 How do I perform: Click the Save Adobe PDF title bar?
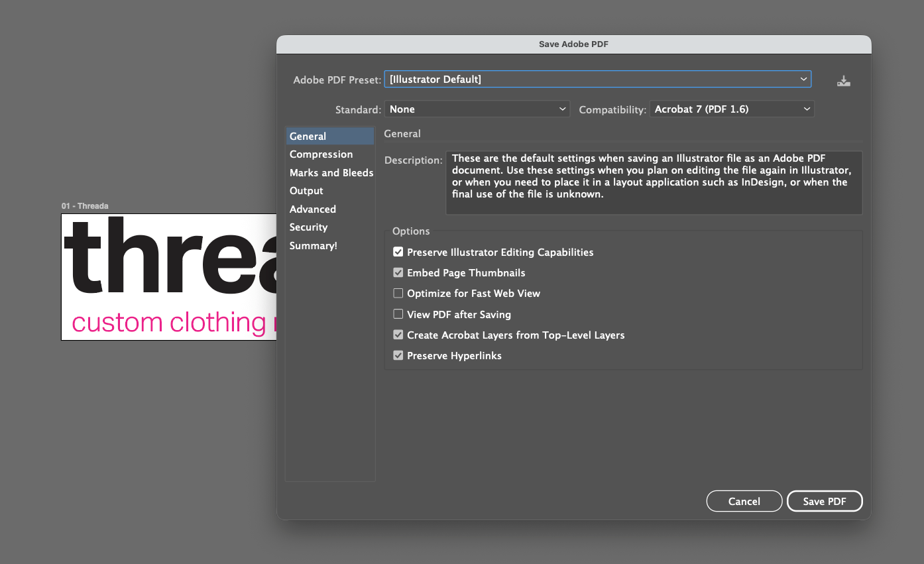click(574, 44)
